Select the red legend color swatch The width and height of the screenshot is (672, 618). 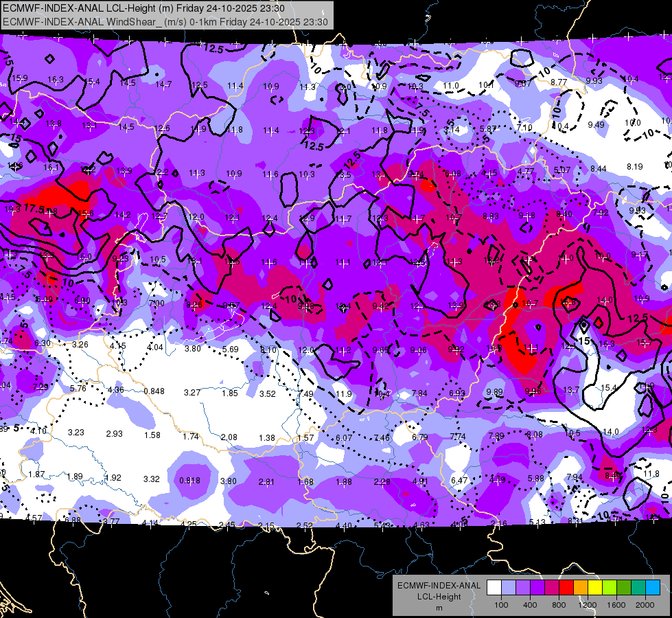click(566, 588)
